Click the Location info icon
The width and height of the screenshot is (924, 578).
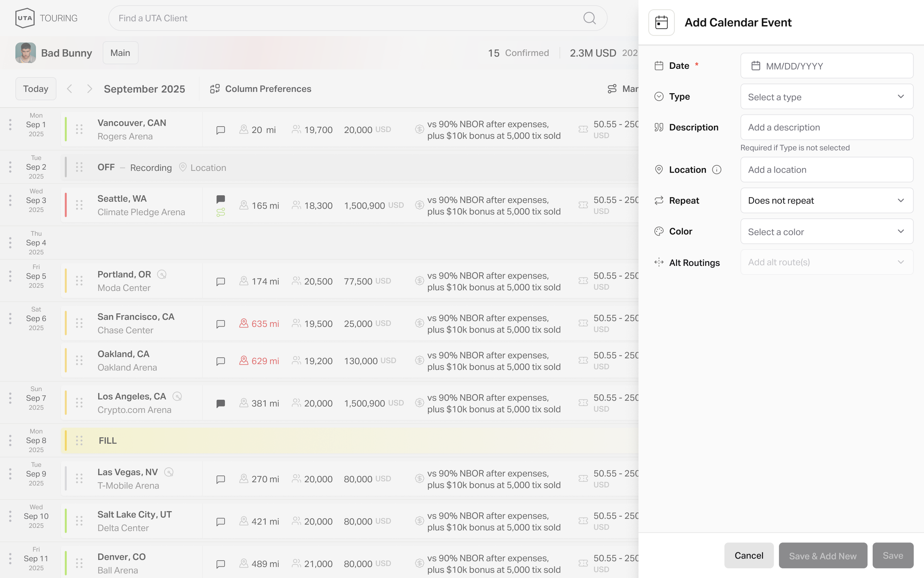(717, 170)
